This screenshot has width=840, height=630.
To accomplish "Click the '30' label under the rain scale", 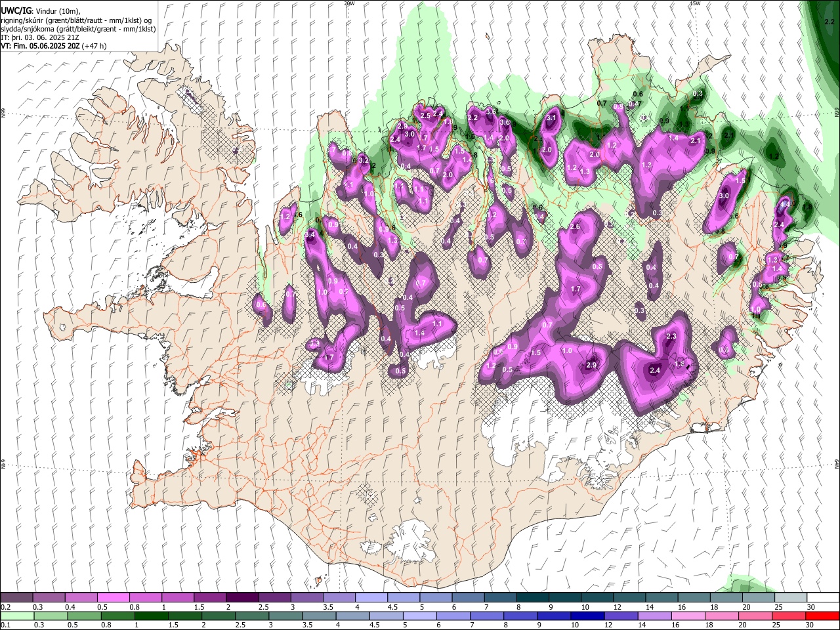I will [810, 625].
